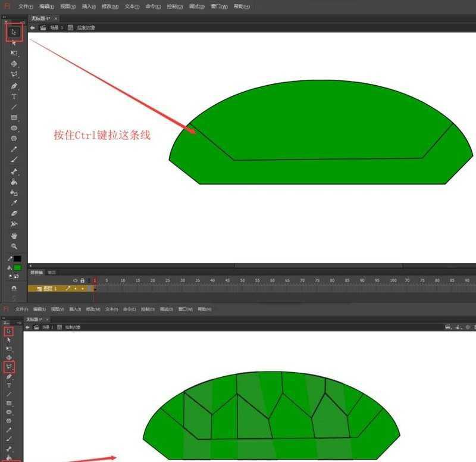Toggle visibility of layer 图层 1
This screenshot has height=462, width=476.
tap(76, 288)
